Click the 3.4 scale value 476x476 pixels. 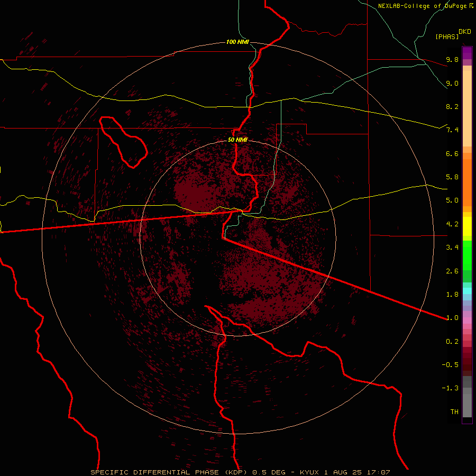tap(452, 248)
